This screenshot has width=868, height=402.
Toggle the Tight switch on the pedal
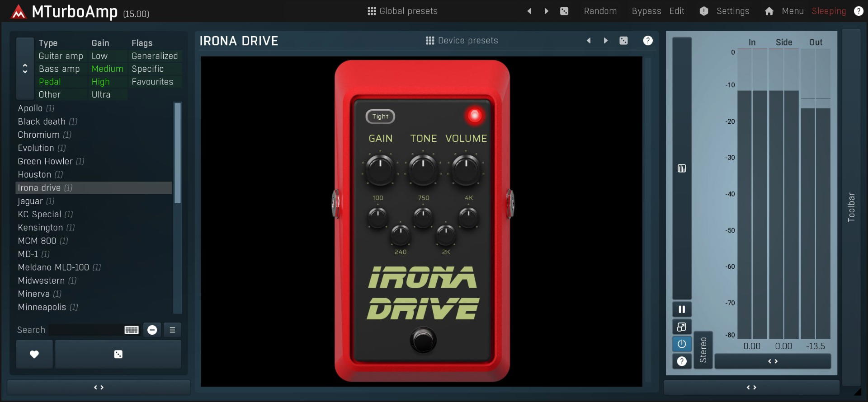(x=380, y=117)
